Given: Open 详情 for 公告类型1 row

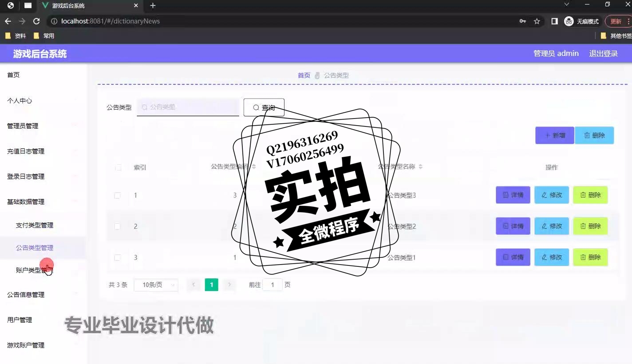Looking at the screenshot, I should tap(513, 257).
